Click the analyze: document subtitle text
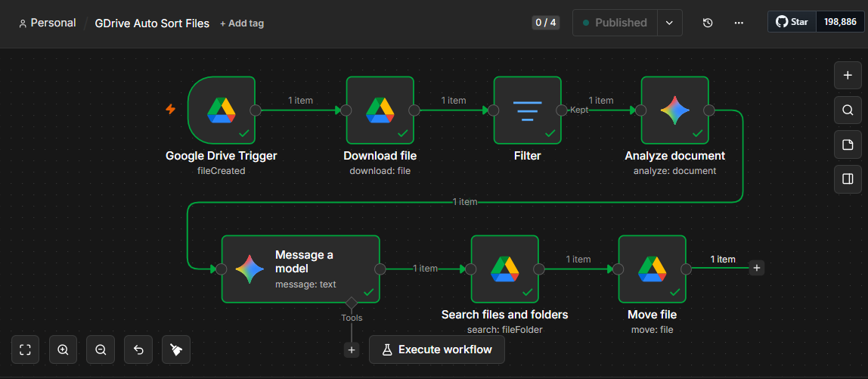 (x=674, y=171)
